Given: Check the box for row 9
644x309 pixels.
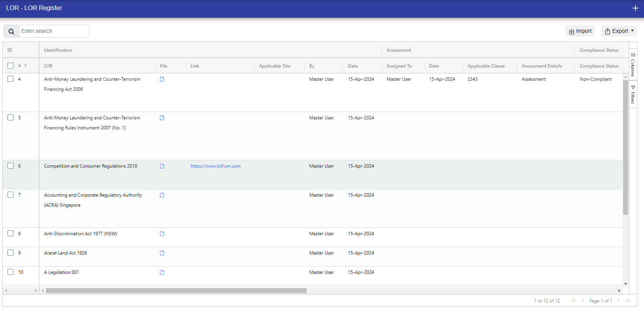Looking at the screenshot, I should click(x=10, y=253).
